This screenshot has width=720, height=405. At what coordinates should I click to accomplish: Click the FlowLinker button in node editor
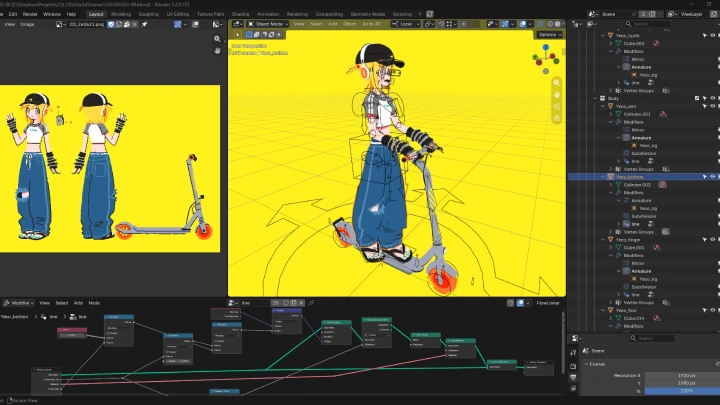(548, 303)
